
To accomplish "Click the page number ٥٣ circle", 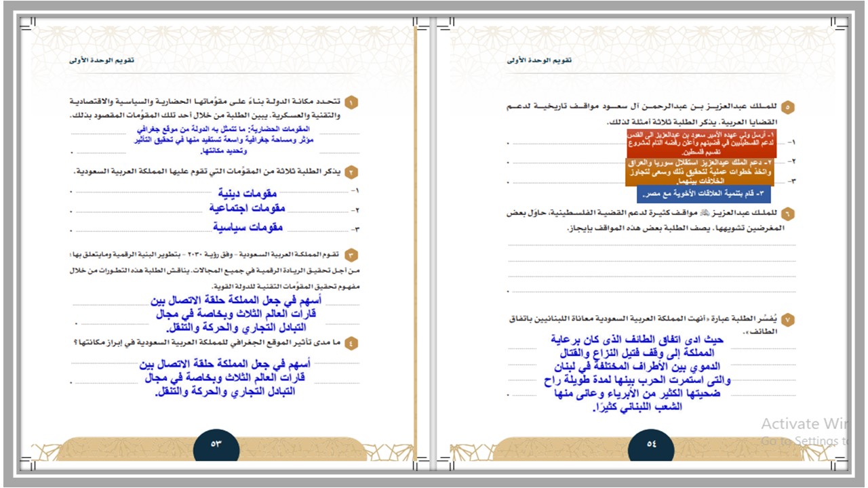I will click(216, 444).
